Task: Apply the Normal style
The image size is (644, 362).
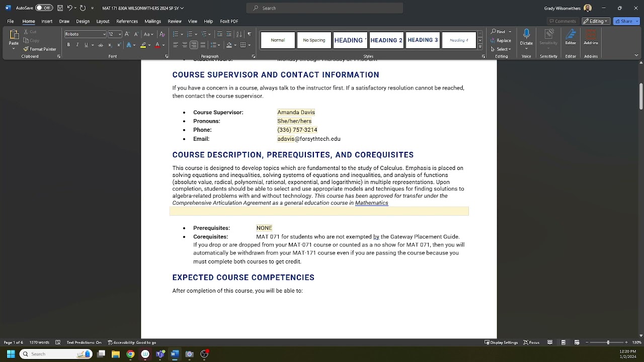Action: click(278, 40)
